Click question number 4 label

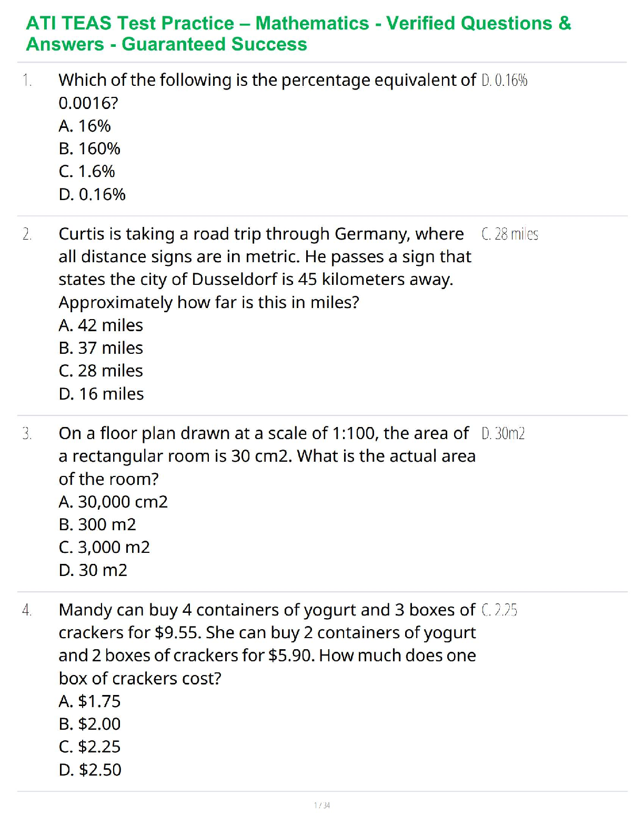tap(27, 610)
